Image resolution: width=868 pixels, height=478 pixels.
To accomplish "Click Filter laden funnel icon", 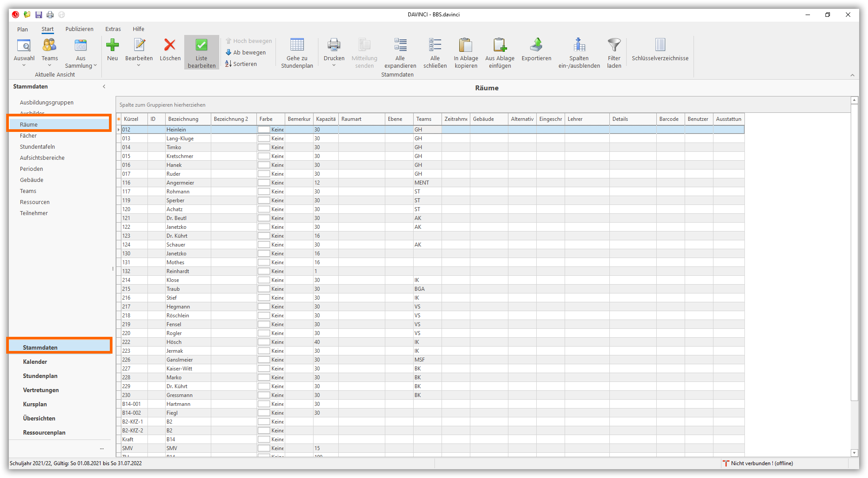I will (x=614, y=45).
